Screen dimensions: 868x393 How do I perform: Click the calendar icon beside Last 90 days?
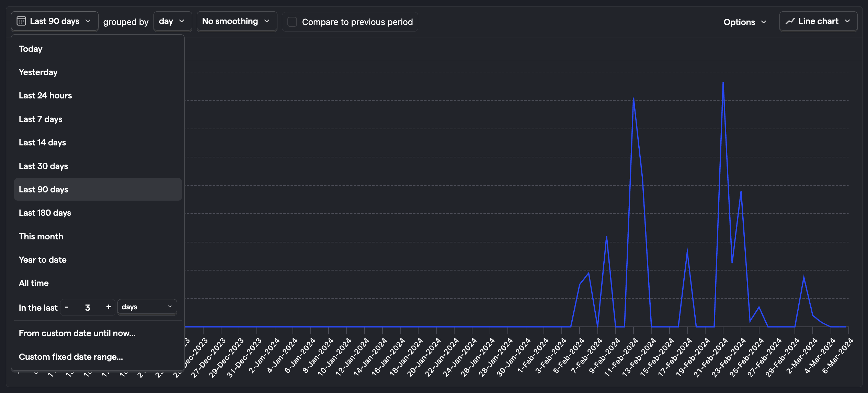21,21
